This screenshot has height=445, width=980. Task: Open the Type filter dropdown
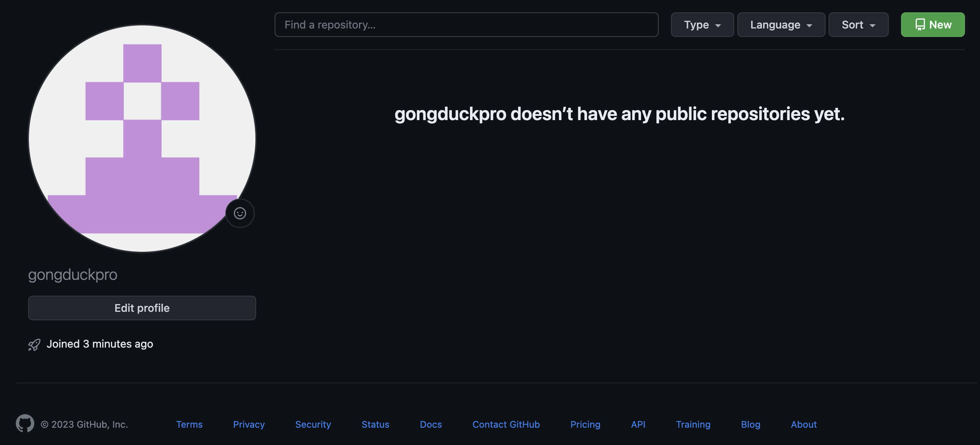tap(702, 25)
